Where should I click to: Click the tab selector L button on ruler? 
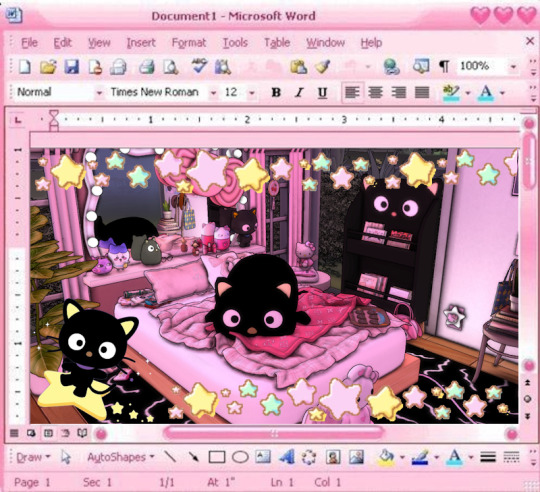pos(17,120)
